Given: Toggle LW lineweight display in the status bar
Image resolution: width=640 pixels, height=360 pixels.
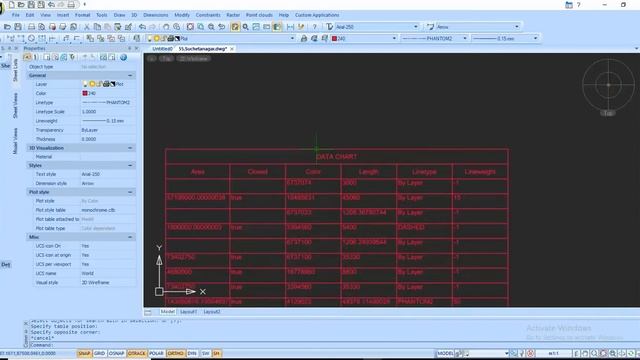Looking at the screenshot, I should pyautogui.click(x=206, y=353).
